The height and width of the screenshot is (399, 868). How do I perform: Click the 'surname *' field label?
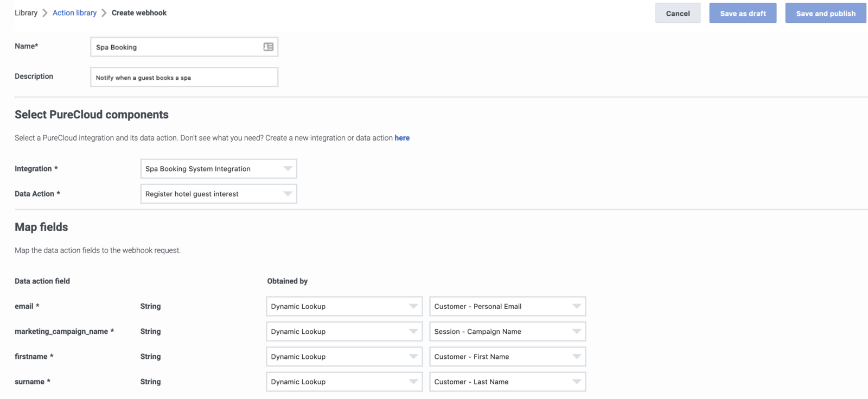click(33, 382)
